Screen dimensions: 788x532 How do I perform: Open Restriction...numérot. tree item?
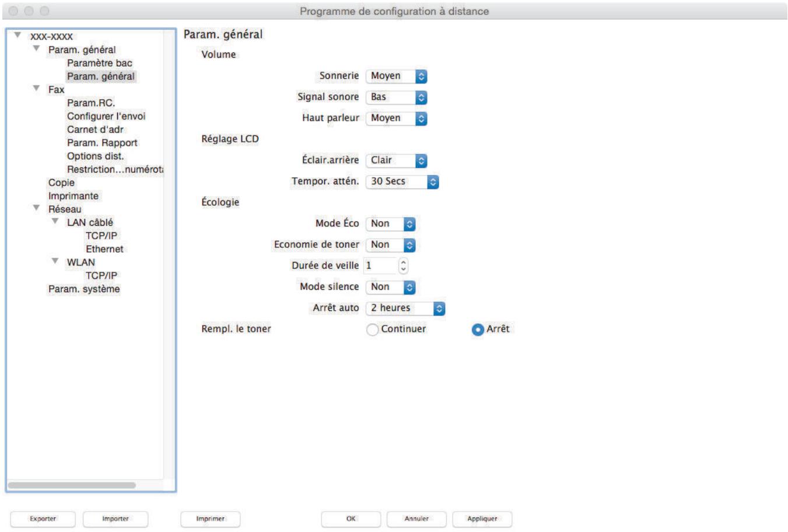pyautogui.click(x=115, y=170)
